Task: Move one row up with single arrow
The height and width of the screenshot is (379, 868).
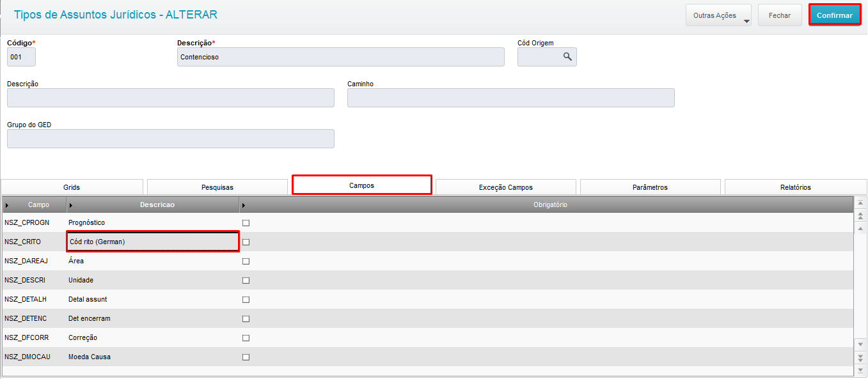Action: tap(860, 228)
